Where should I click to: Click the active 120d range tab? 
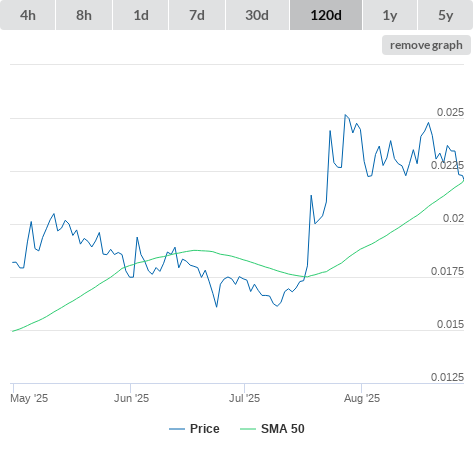(326, 15)
